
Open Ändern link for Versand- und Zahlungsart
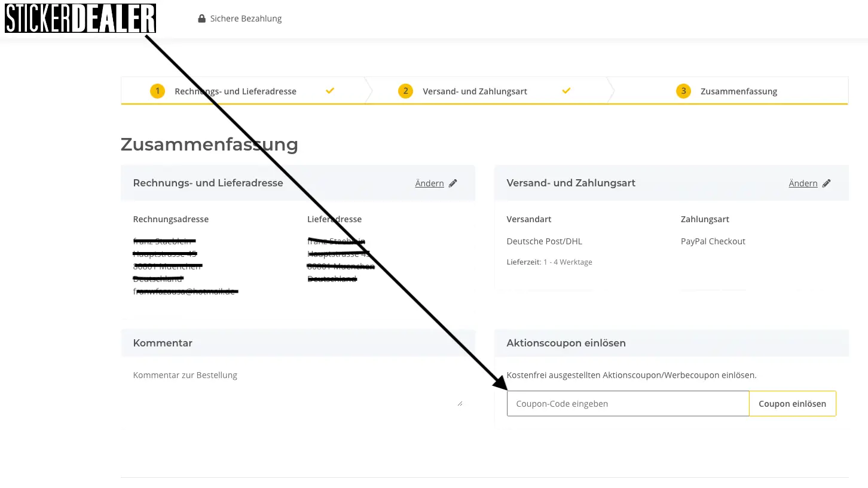803,183
